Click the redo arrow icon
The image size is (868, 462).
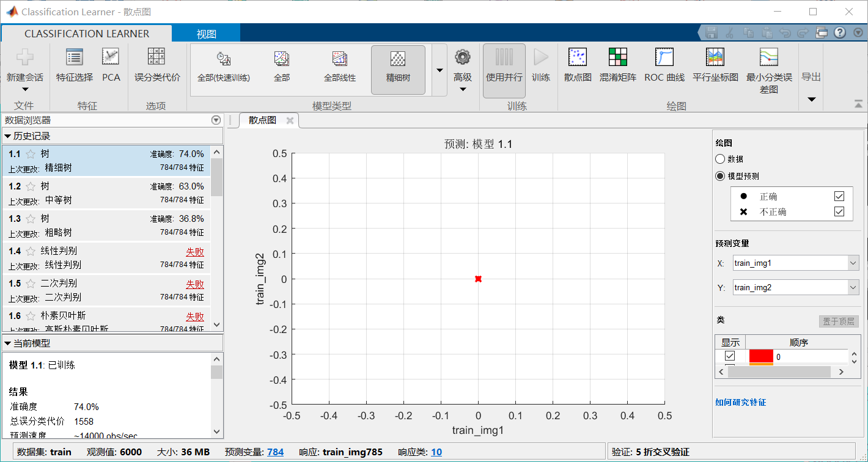tap(804, 32)
